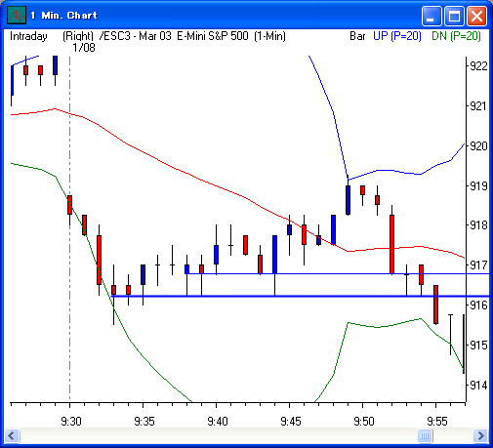Click the (Right) scale label

78,36
